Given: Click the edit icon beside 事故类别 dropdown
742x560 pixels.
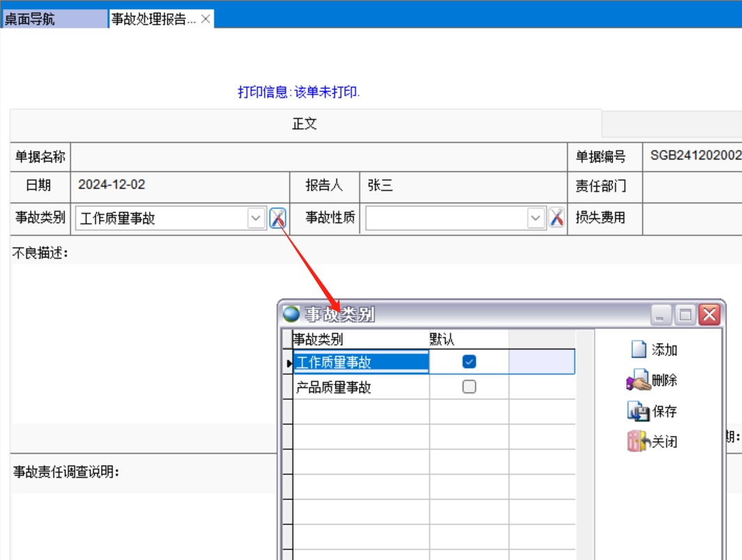Looking at the screenshot, I should [278, 218].
